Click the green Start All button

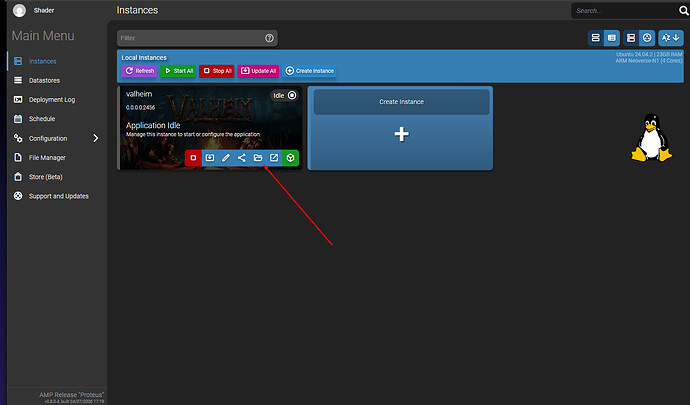[x=178, y=71]
